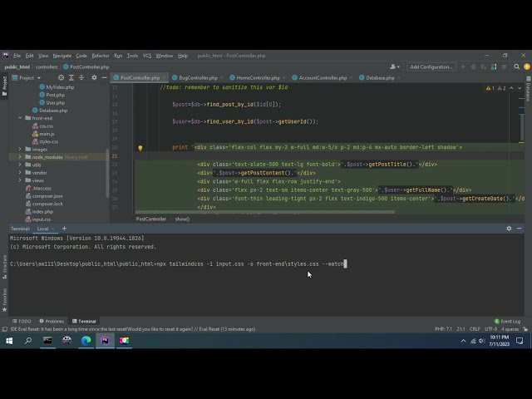Click the Add Configuration button
This screenshot has height=399, width=532.
pyautogui.click(x=431, y=66)
